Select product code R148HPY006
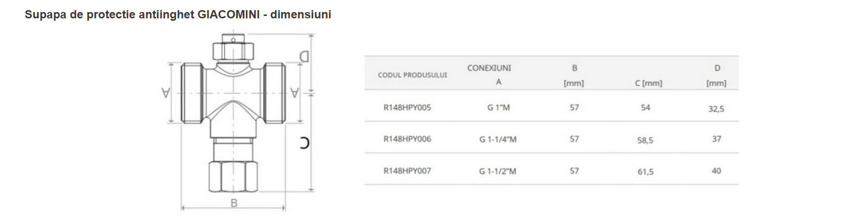868x222 pixels. click(407, 139)
